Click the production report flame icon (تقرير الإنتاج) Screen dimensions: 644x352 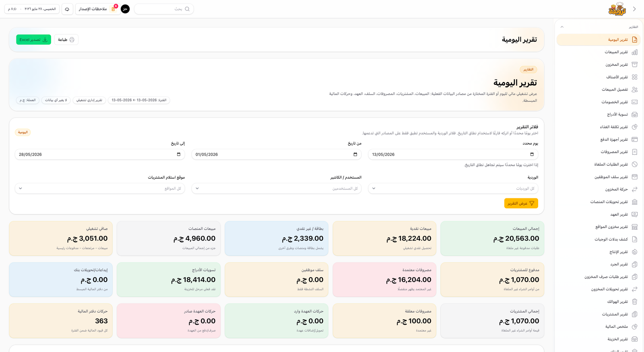[634, 251]
